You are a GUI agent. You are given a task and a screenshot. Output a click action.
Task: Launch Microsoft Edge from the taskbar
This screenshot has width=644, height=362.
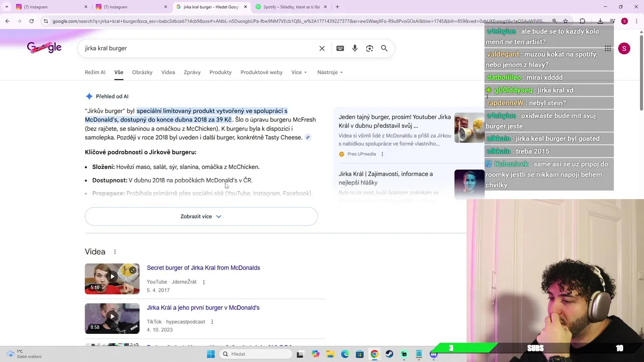pos(345,354)
